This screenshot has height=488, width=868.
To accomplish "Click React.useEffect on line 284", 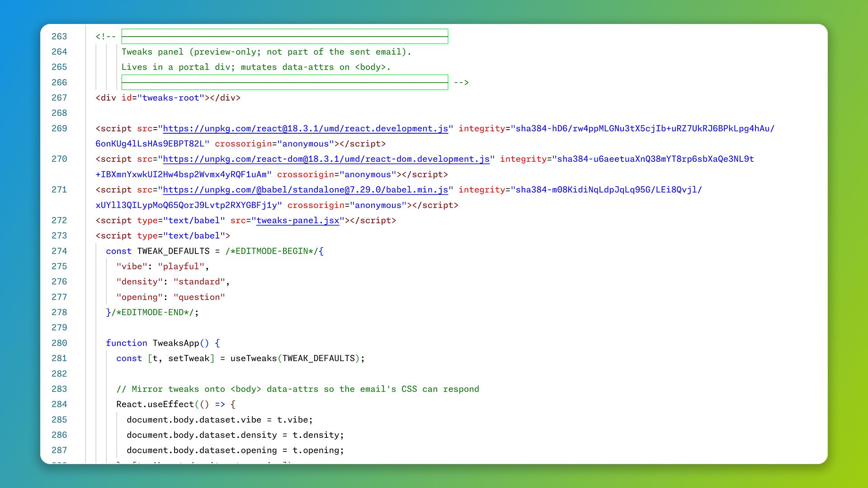I will click(155, 404).
